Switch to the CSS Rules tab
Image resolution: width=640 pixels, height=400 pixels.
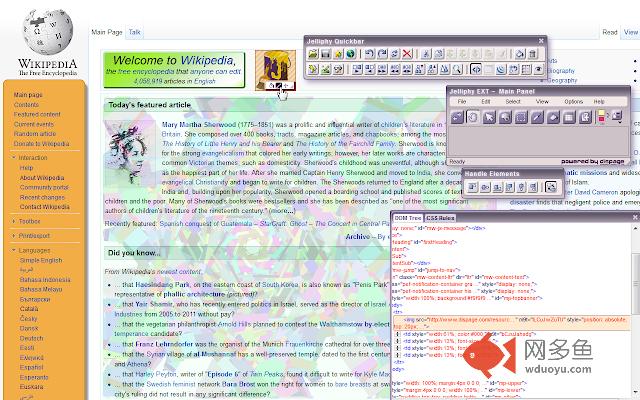pos(440,218)
